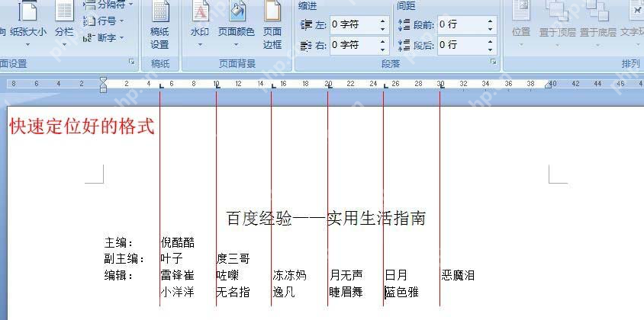
Task: Click the title 百度经验——实用生活指南
Action: (326, 218)
